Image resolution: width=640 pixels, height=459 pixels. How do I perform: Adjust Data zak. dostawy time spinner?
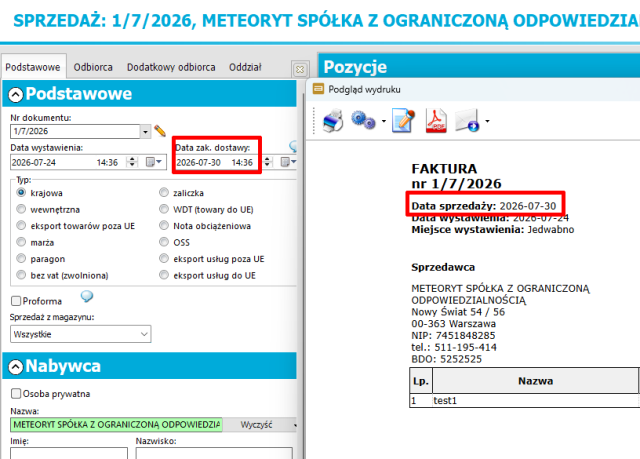click(x=267, y=162)
